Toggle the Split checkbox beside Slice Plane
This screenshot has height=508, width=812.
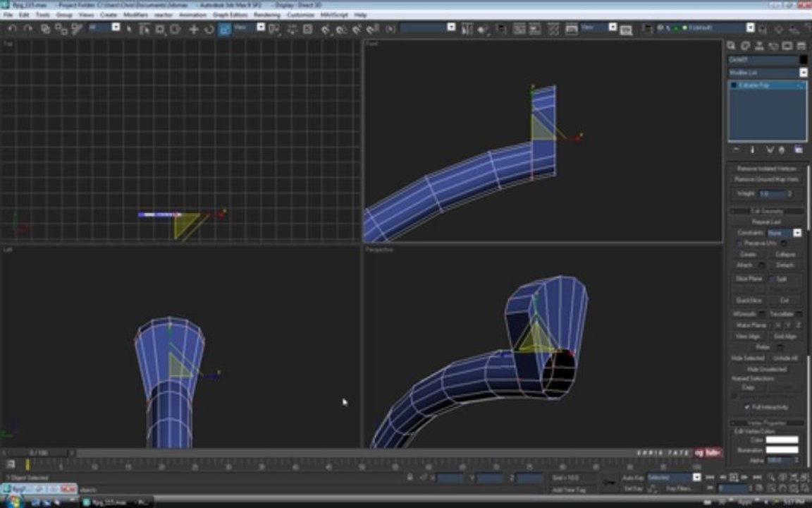tap(772, 279)
